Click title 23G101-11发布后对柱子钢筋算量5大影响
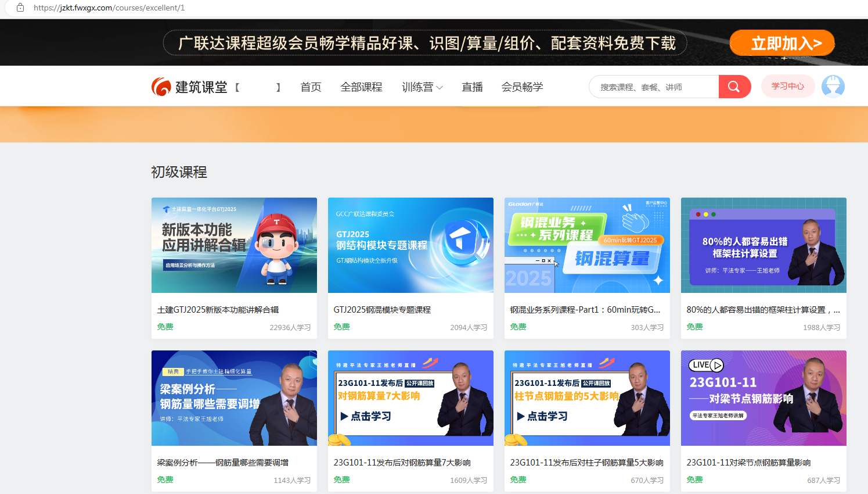The width and height of the screenshot is (868, 494). click(587, 463)
